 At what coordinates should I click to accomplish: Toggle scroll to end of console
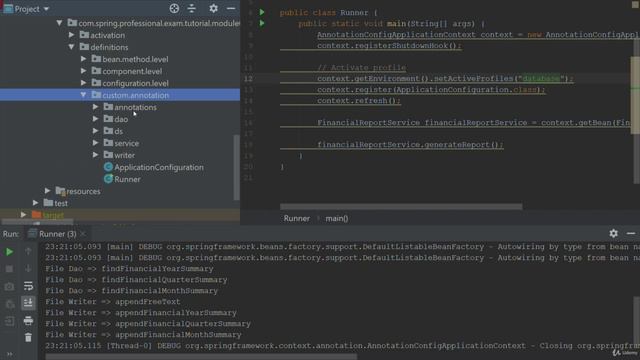(x=28, y=303)
